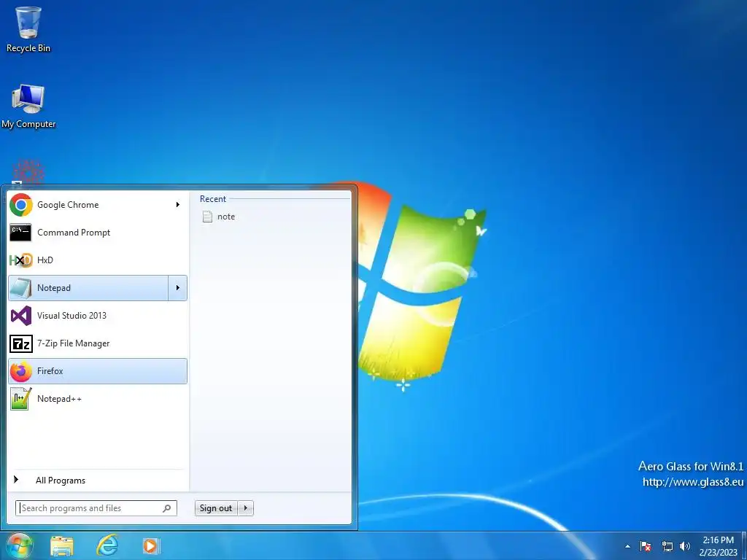
Task: Click the Start orb on taskbar
Action: coord(19,545)
